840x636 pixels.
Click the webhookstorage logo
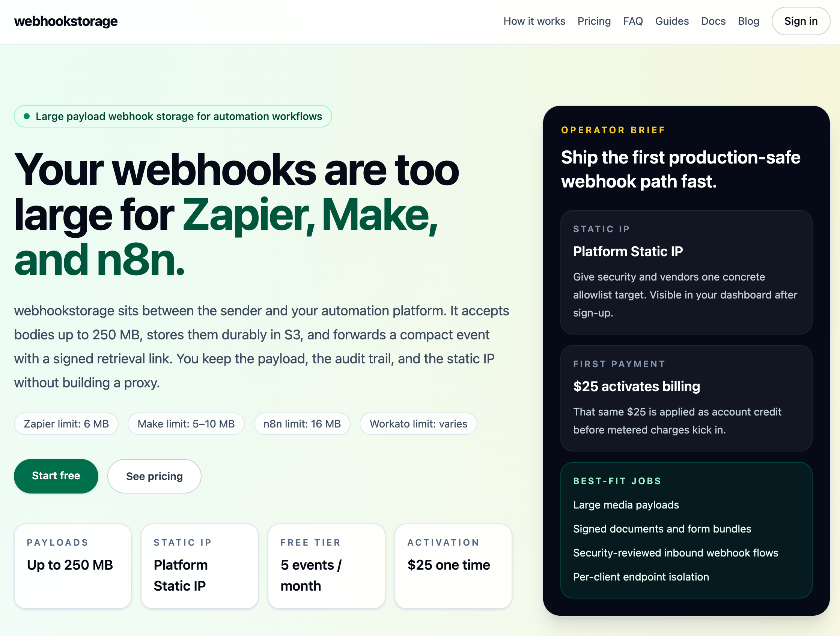pyautogui.click(x=66, y=21)
